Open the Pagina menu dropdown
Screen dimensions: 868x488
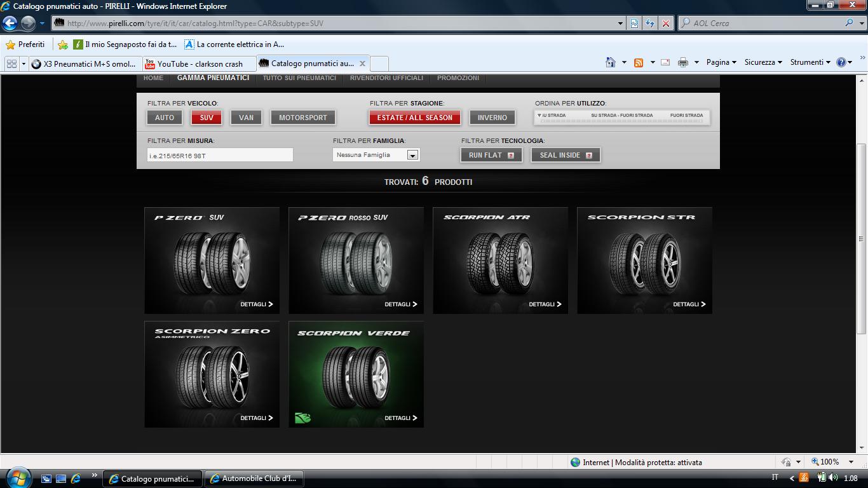pos(721,62)
